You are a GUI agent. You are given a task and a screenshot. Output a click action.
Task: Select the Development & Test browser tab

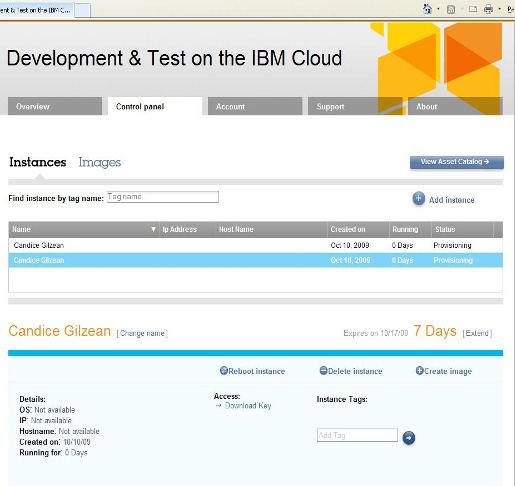pyautogui.click(x=36, y=10)
